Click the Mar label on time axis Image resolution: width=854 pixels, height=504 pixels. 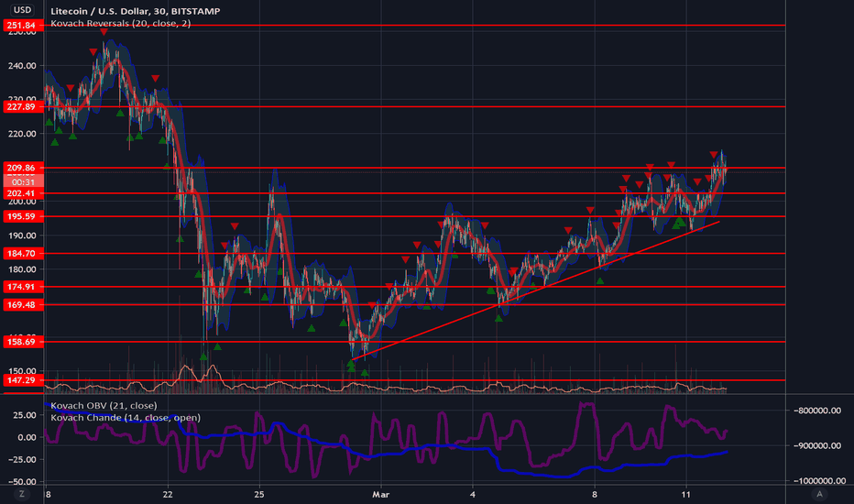[x=380, y=495]
